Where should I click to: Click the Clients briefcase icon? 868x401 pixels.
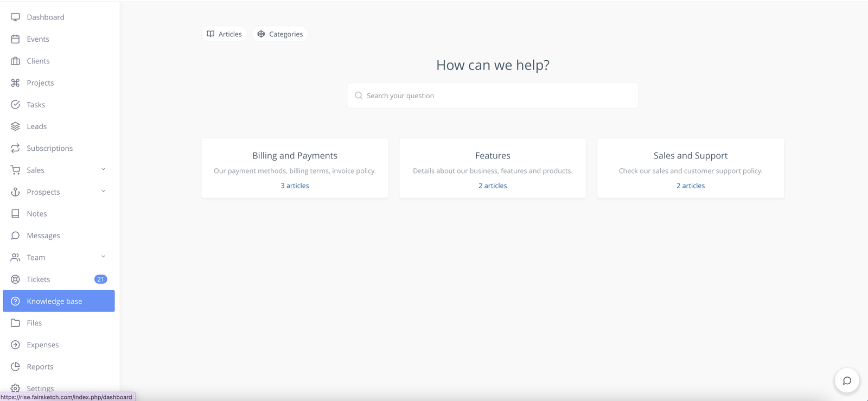[15, 61]
